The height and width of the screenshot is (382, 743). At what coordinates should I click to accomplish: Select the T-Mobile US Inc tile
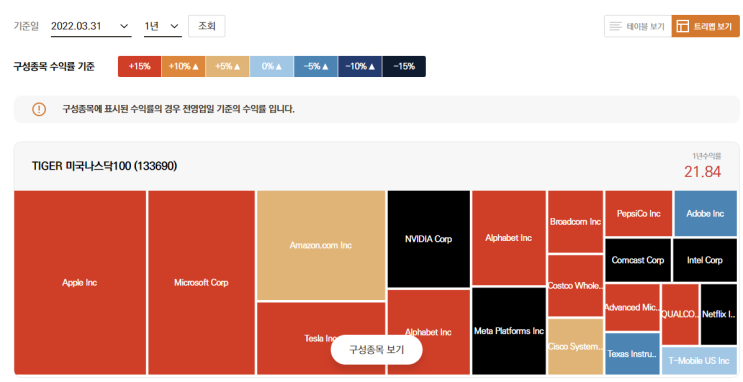tap(699, 361)
